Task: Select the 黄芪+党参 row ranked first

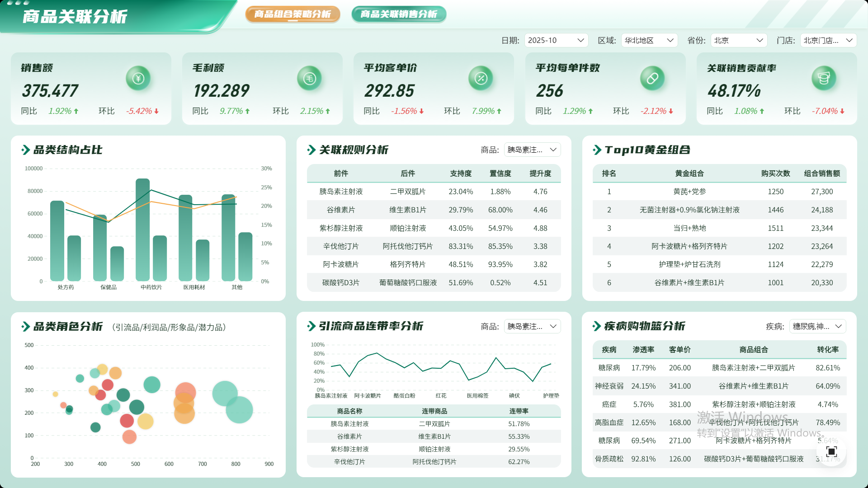Action: point(689,192)
